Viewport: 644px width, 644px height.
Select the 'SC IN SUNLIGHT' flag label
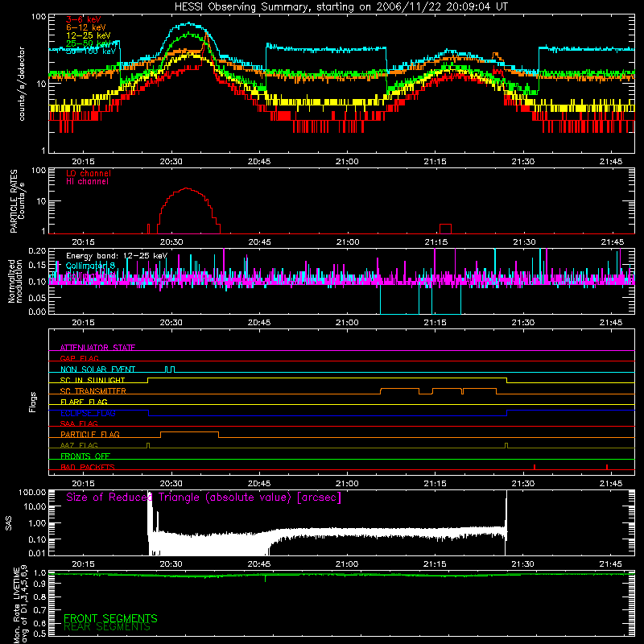pos(93,380)
